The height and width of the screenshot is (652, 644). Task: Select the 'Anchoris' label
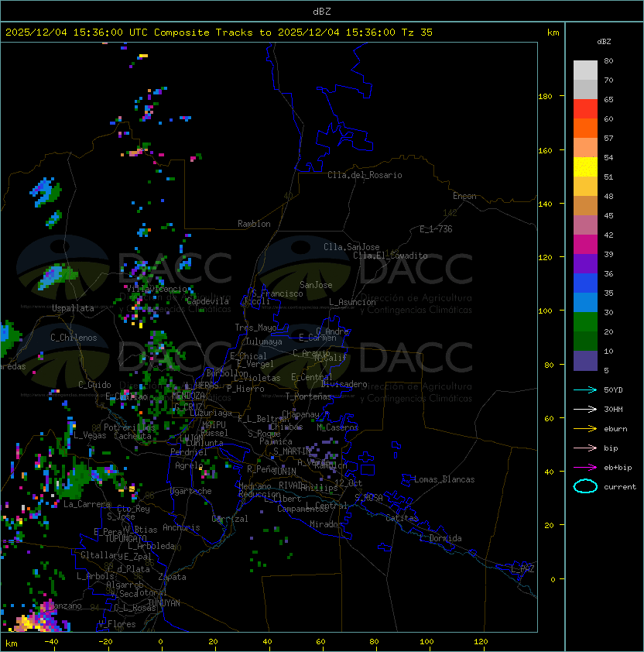(x=181, y=527)
